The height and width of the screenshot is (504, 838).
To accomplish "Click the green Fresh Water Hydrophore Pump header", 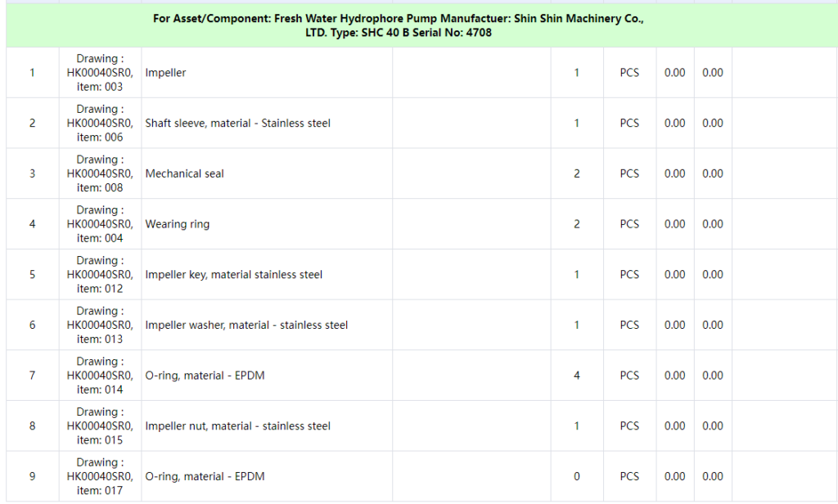I will click(x=398, y=25).
